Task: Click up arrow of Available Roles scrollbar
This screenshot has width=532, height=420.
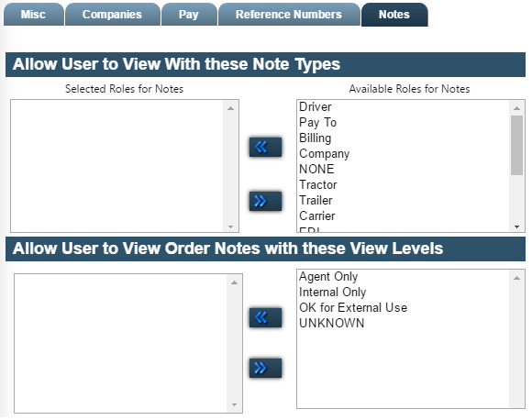Action: click(x=516, y=108)
